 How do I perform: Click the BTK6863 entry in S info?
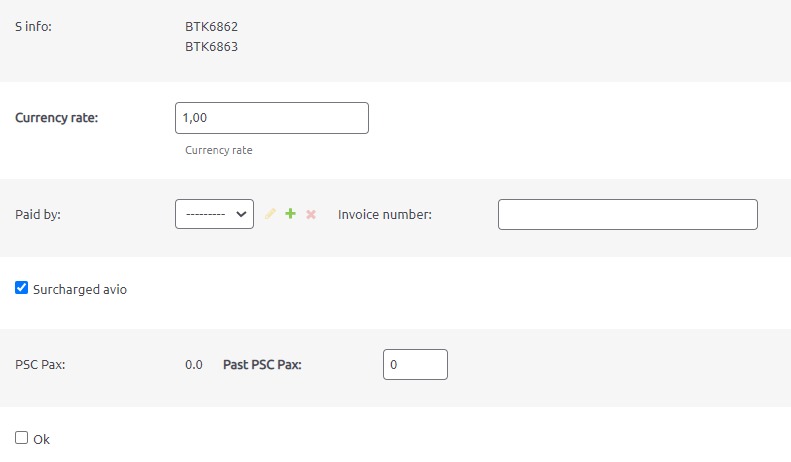211,46
